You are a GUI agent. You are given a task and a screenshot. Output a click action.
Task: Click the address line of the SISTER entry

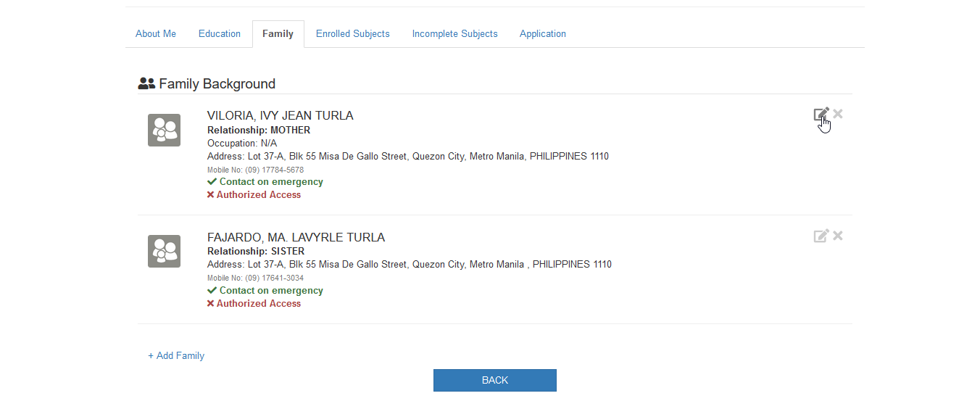click(410, 265)
